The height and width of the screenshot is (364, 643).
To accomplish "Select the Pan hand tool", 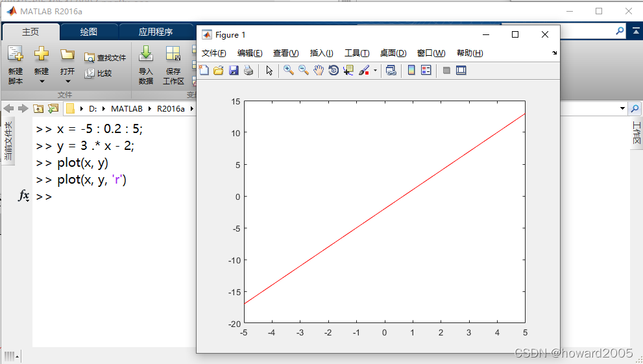I will [x=319, y=71].
